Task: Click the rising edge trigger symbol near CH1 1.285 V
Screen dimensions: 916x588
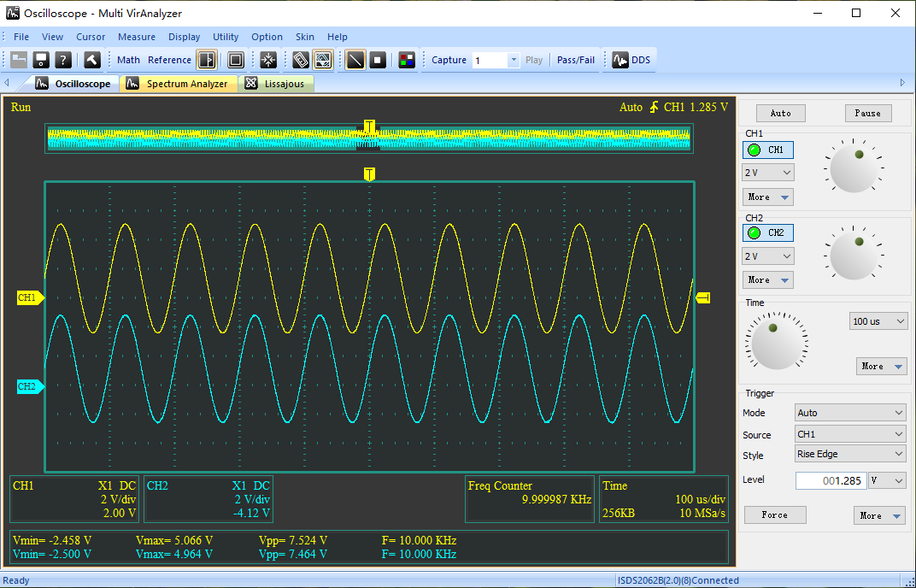Action: [x=654, y=107]
